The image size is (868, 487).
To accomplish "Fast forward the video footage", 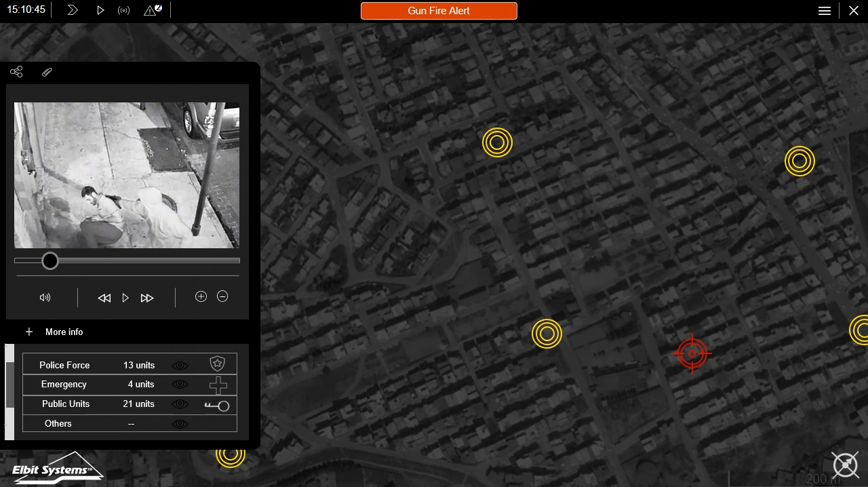I will click(147, 298).
